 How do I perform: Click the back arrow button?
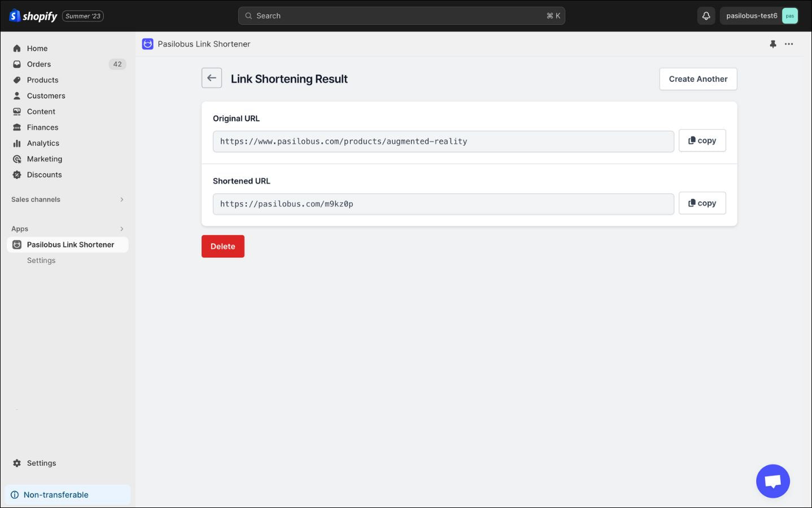tap(212, 78)
